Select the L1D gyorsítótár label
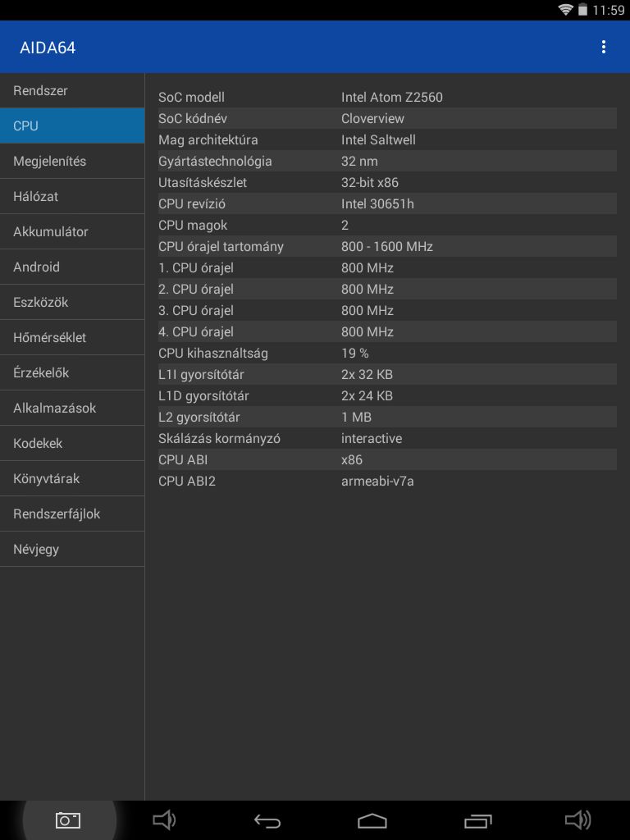Screen dimensions: 630x840 click(x=203, y=396)
